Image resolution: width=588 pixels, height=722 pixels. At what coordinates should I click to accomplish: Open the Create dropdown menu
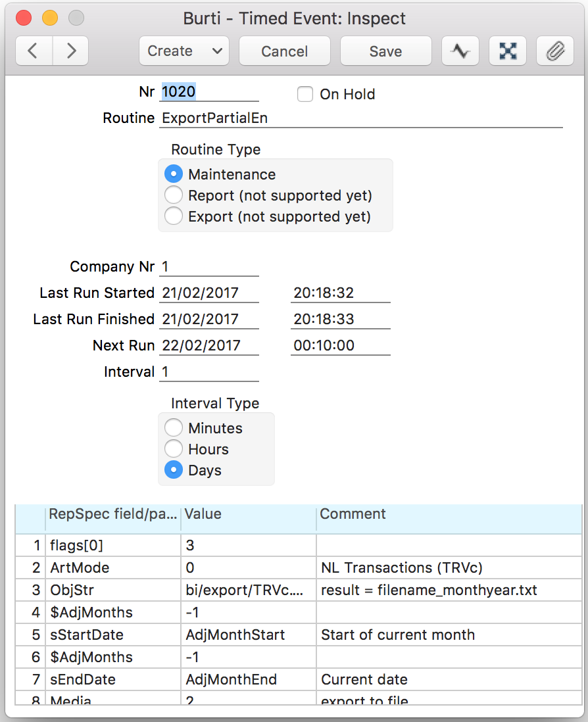[x=184, y=51]
